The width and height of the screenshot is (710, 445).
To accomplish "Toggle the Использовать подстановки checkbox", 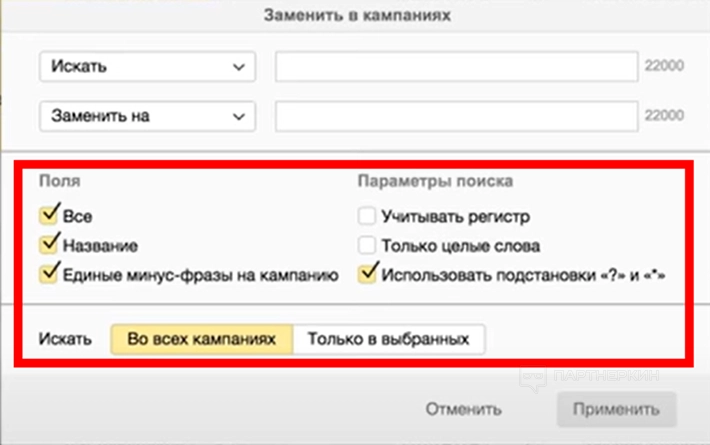I will (367, 273).
